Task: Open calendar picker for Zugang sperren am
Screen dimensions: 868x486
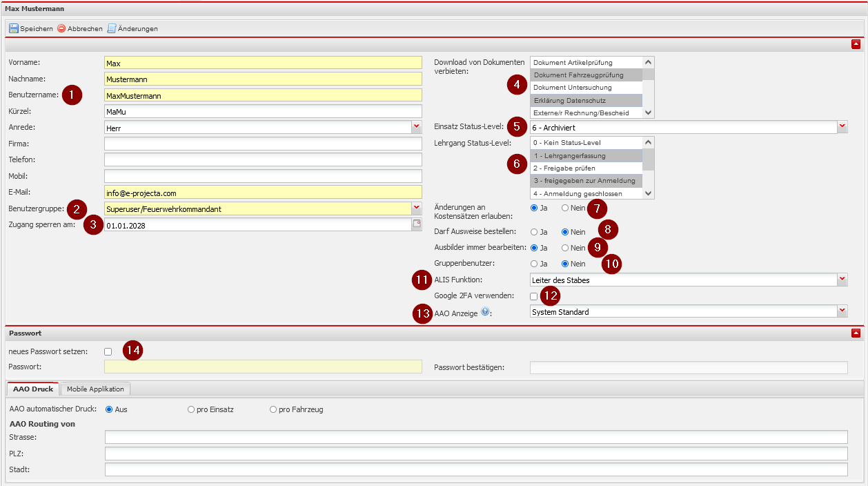Action: click(x=417, y=224)
